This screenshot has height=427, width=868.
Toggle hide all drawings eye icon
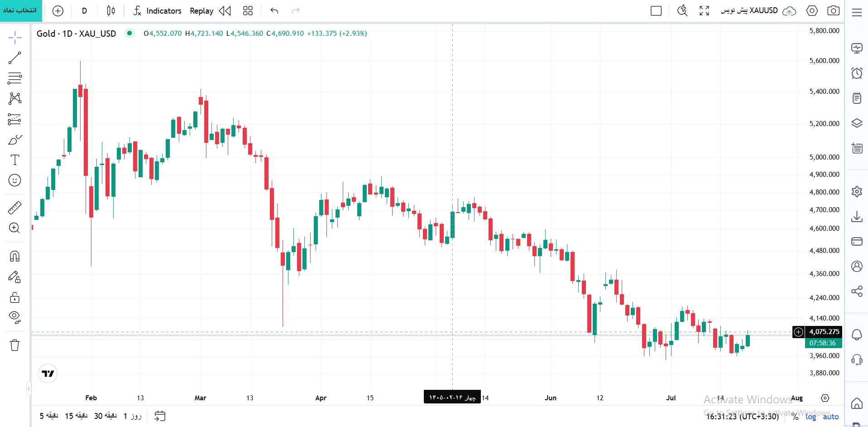14,317
